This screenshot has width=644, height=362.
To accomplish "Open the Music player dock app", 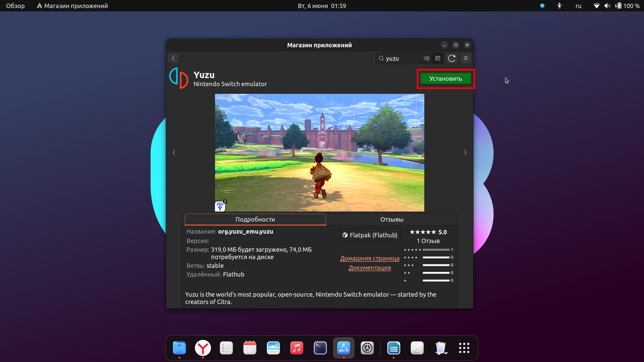I will click(297, 348).
